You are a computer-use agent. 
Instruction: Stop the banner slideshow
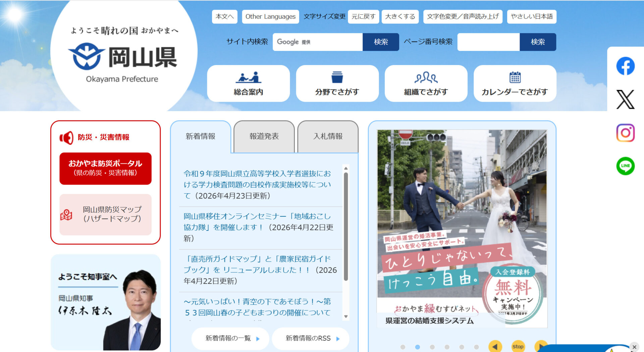coord(518,346)
